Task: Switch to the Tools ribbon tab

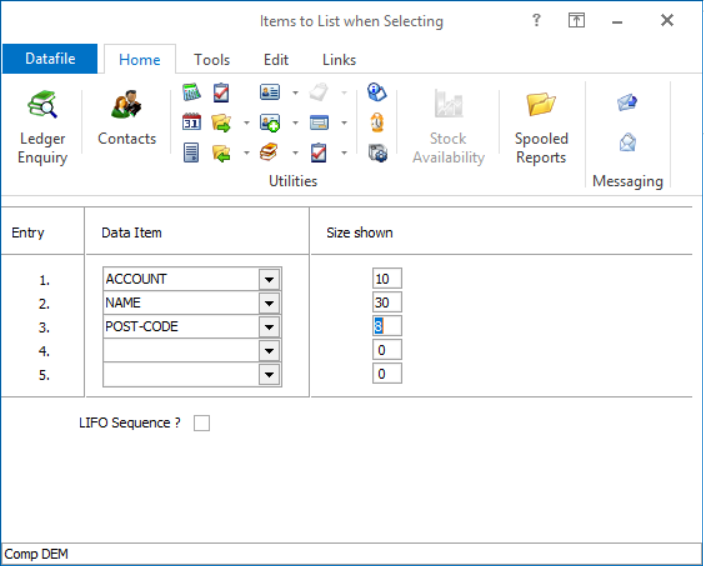Action: [x=211, y=60]
